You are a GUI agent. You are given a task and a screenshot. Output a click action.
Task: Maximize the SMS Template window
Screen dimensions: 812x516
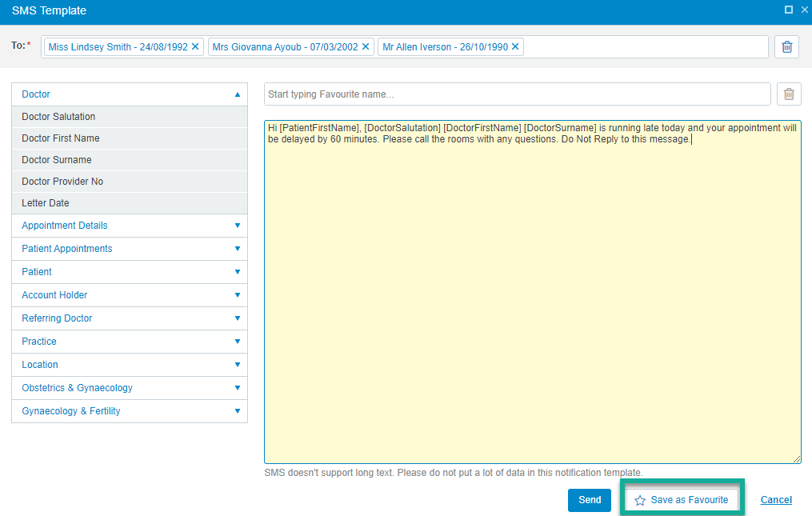[789, 10]
